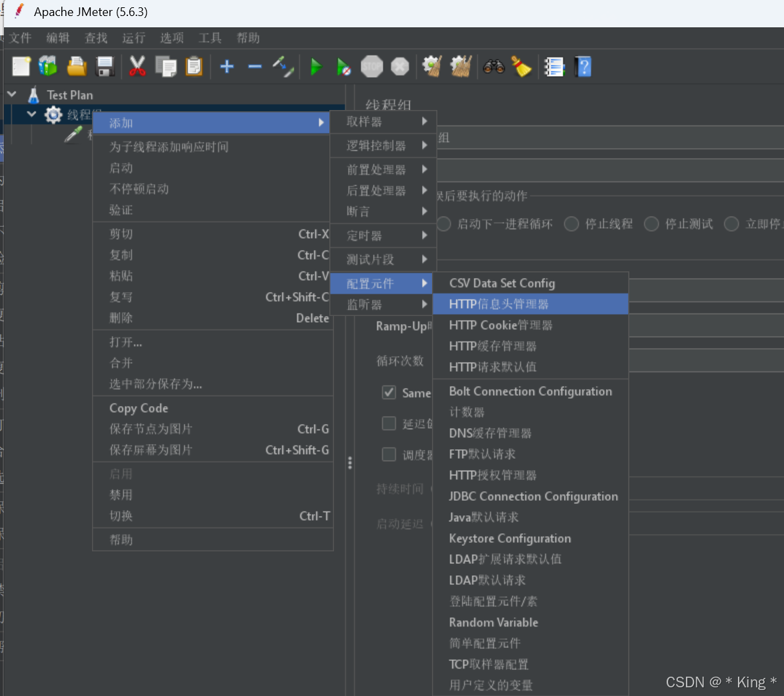Select the thread group gear icon
The height and width of the screenshot is (696, 784).
coord(53,115)
